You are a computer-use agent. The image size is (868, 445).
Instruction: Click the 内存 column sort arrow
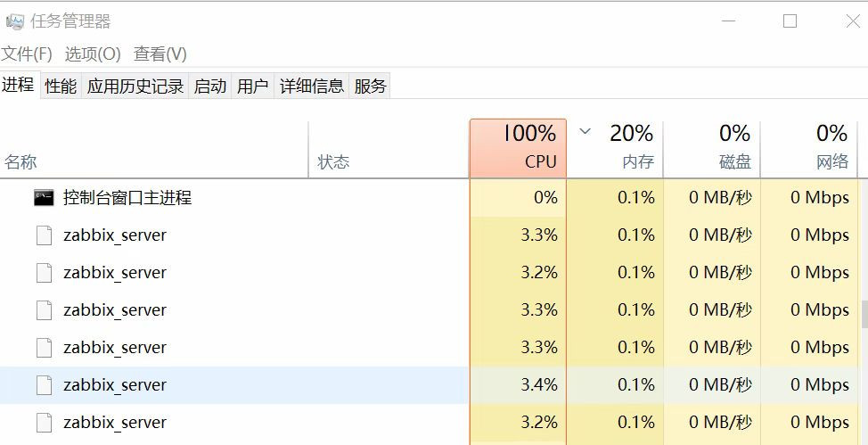pos(585,132)
